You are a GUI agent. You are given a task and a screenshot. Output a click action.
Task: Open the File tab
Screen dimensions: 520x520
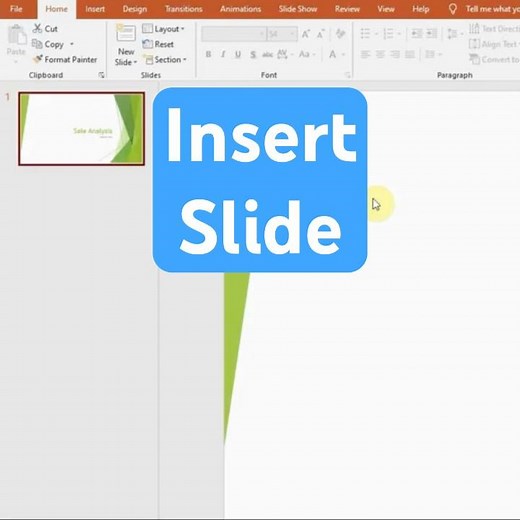coord(16,9)
